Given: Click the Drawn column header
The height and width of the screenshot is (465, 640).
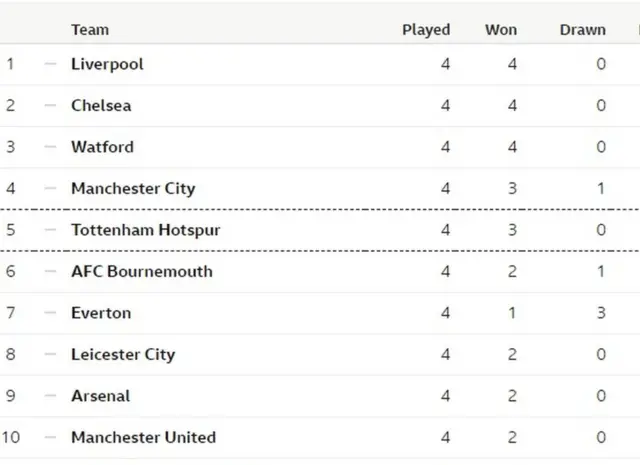Looking at the screenshot, I should 582,30.
